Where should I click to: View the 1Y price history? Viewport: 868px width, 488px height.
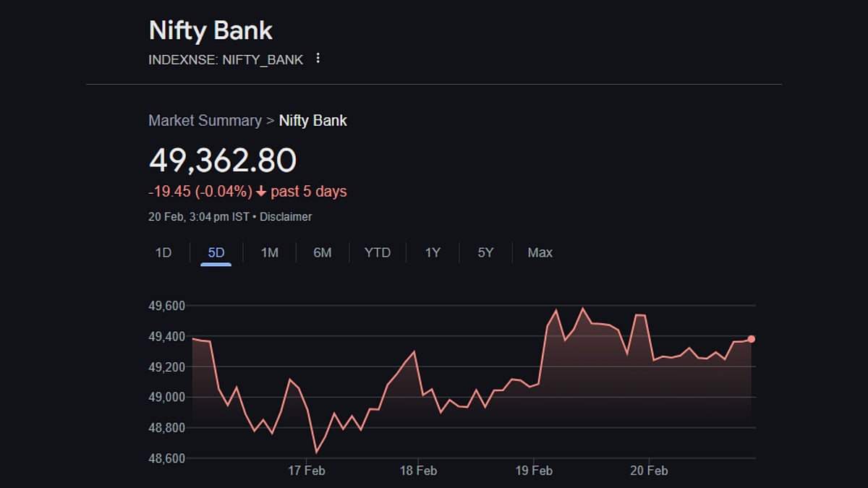[433, 252]
